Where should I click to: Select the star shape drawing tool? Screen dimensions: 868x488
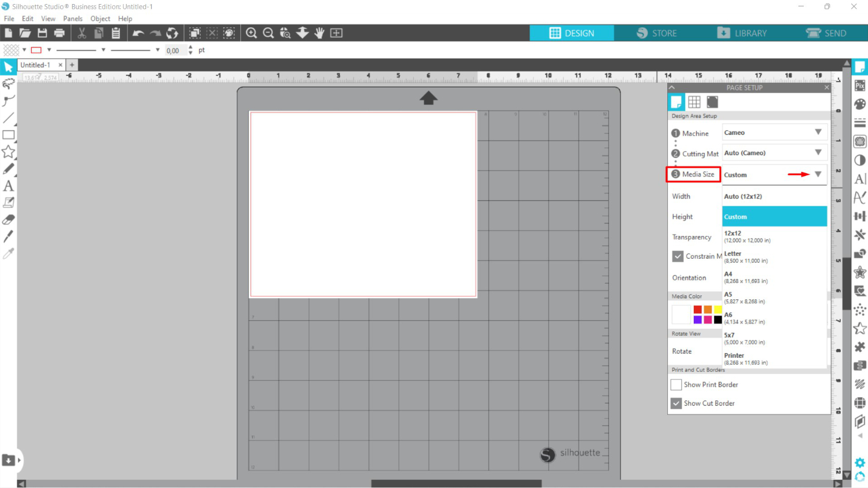coord(8,152)
